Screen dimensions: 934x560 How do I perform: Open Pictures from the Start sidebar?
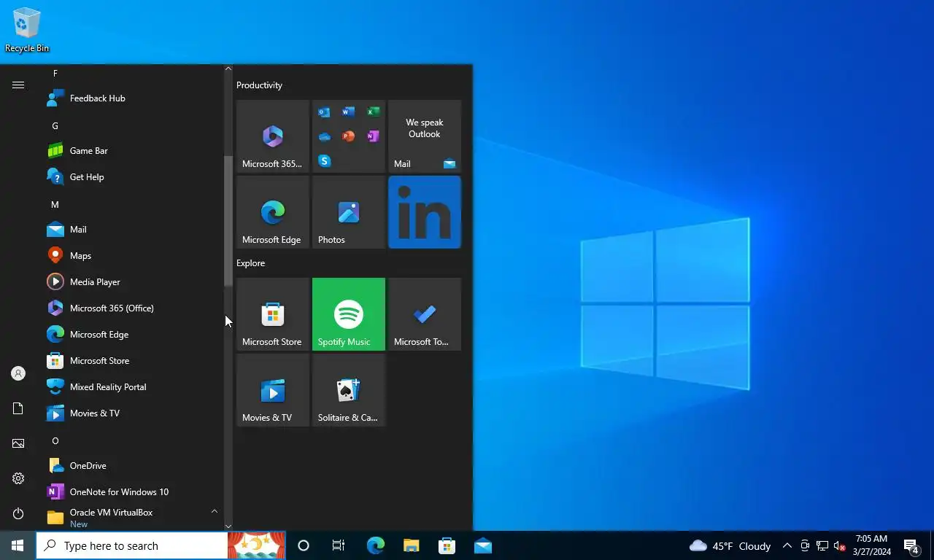click(18, 443)
